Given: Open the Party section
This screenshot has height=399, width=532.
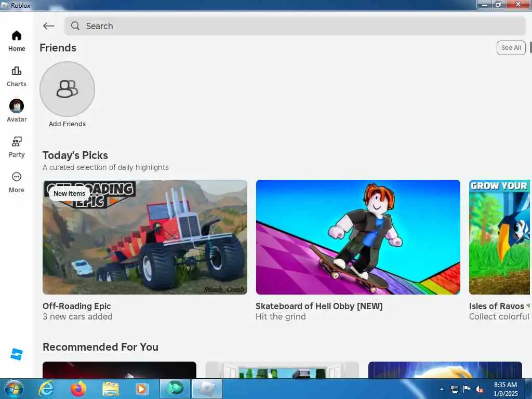Looking at the screenshot, I should pos(17,147).
